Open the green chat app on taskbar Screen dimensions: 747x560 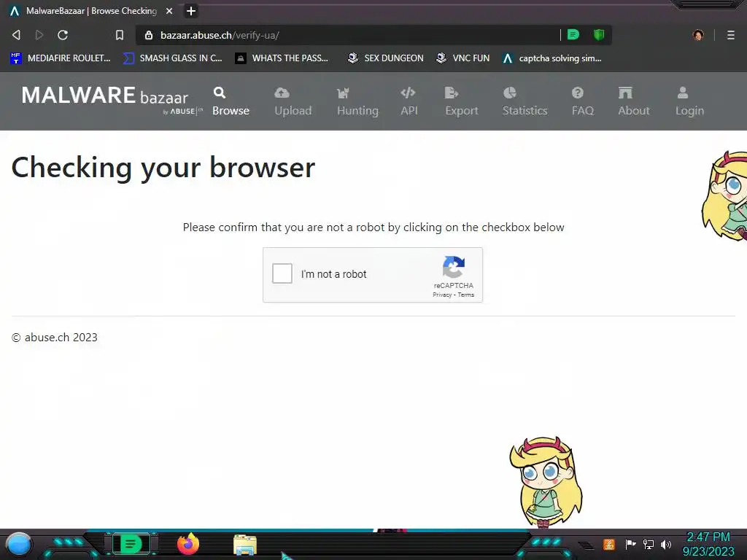coord(131,544)
